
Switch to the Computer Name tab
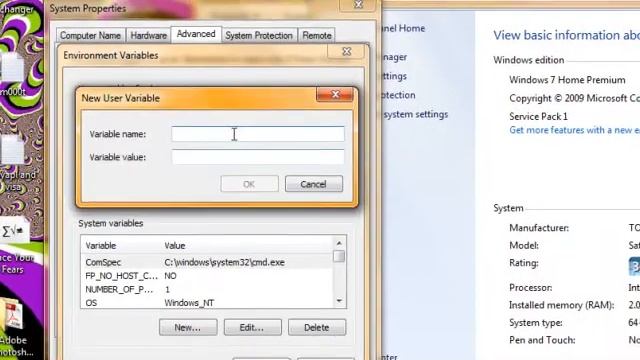click(x=90, y=36)
